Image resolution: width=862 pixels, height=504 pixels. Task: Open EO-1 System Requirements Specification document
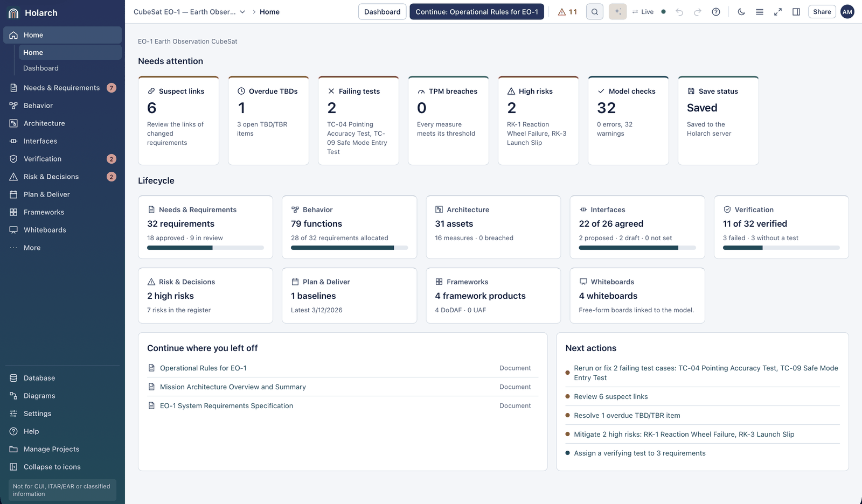tap(343, 406)
